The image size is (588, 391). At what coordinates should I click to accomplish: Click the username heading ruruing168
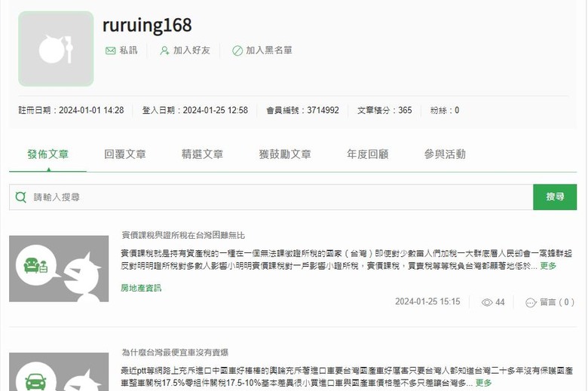click(147, 25)
